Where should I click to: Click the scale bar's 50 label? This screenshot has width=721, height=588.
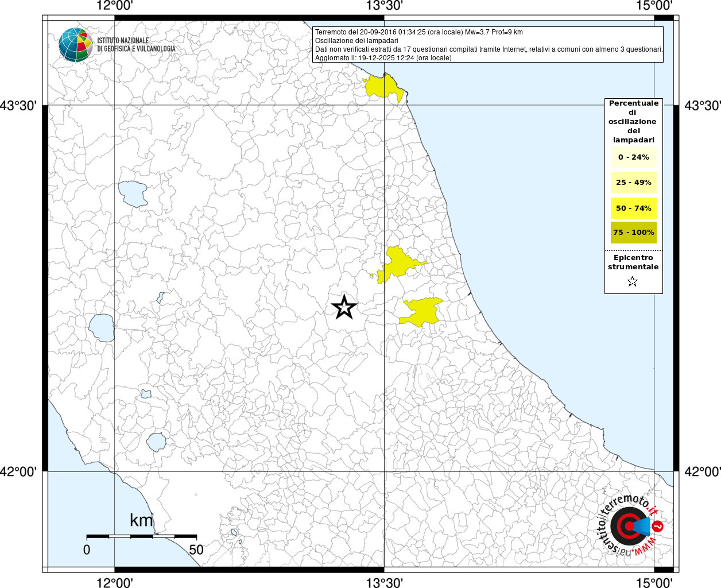point(196,550)
